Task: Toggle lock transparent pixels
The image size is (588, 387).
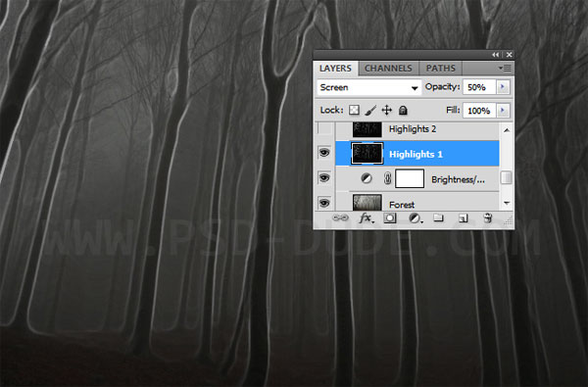Action: coord(354,111)
